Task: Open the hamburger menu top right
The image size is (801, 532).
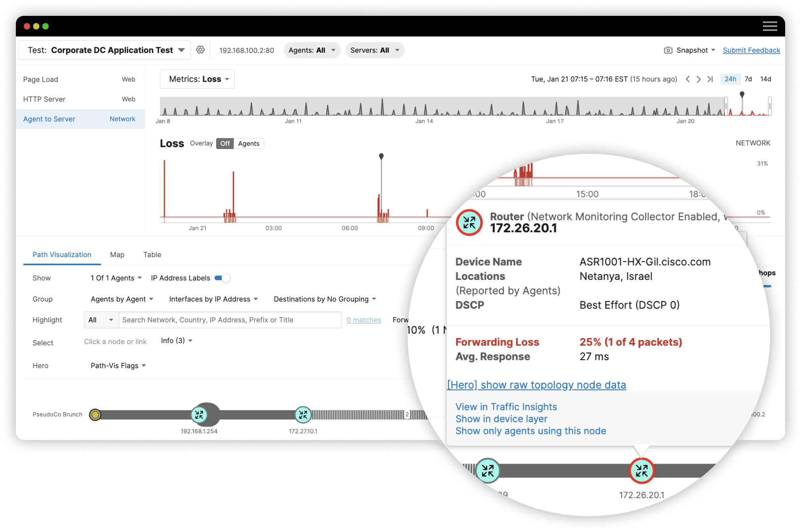Action: [770, 26]
